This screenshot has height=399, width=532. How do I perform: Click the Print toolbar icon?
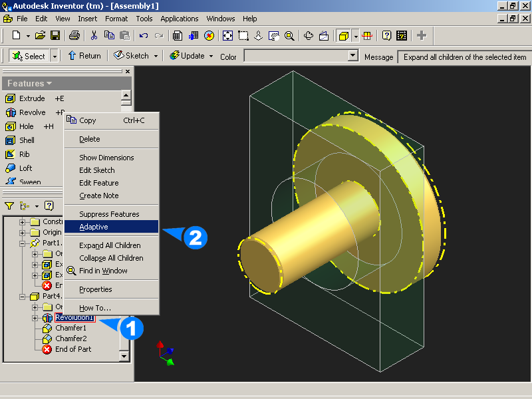(74, 35)
